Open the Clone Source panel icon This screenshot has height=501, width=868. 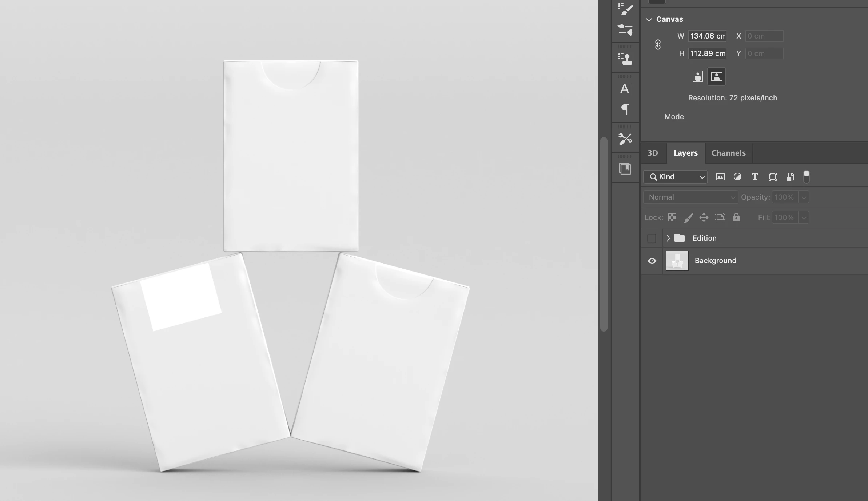(x=625, y=59)
